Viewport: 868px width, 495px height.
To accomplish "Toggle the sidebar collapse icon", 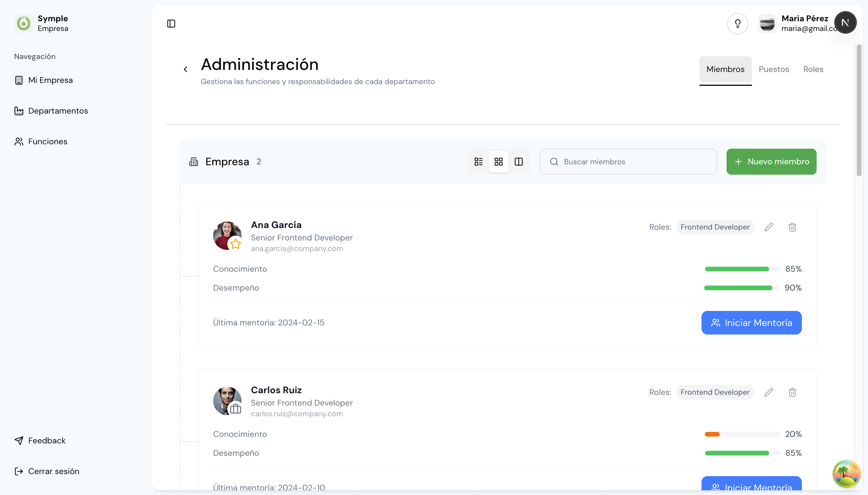I will 171,24.
